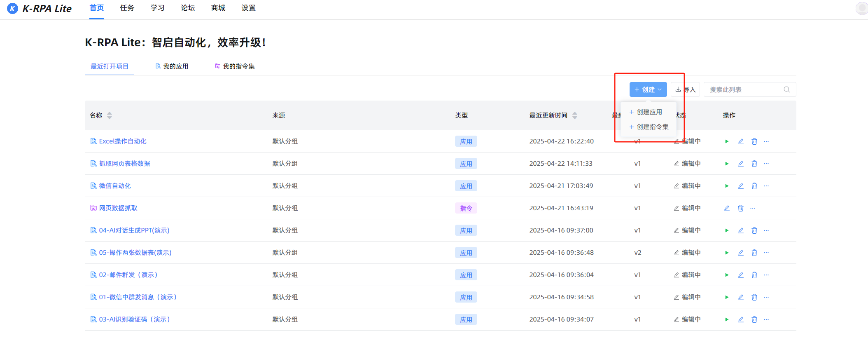The image size is (868, 364).
Task: Edit the 抓取网页表格数据 row
Action: point(740,164)
